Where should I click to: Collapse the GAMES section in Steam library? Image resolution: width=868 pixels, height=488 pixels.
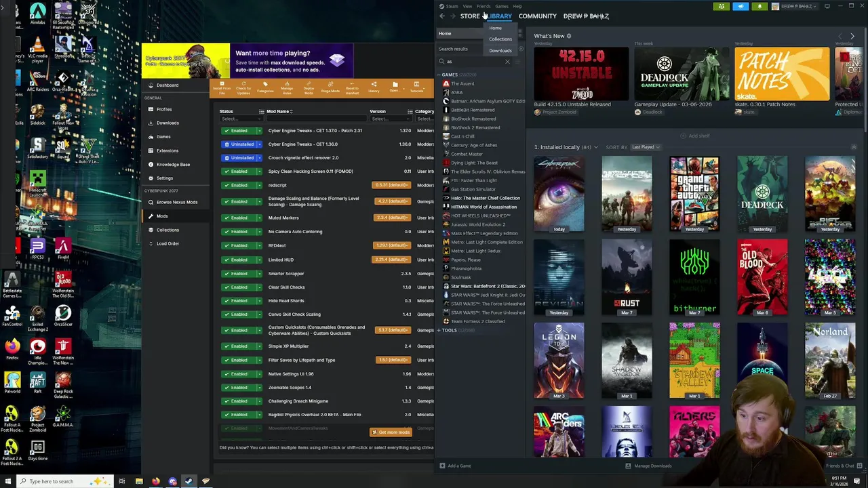point(439,75)
